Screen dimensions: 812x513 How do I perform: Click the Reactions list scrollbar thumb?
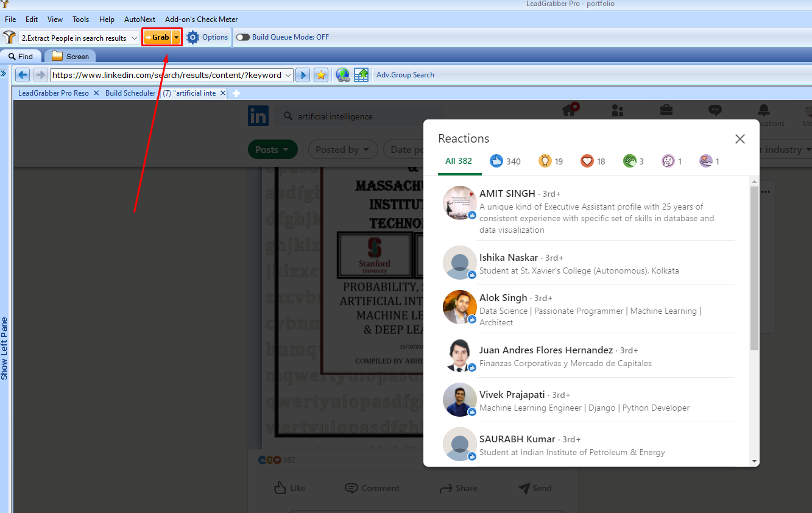[x=754, y=268]
